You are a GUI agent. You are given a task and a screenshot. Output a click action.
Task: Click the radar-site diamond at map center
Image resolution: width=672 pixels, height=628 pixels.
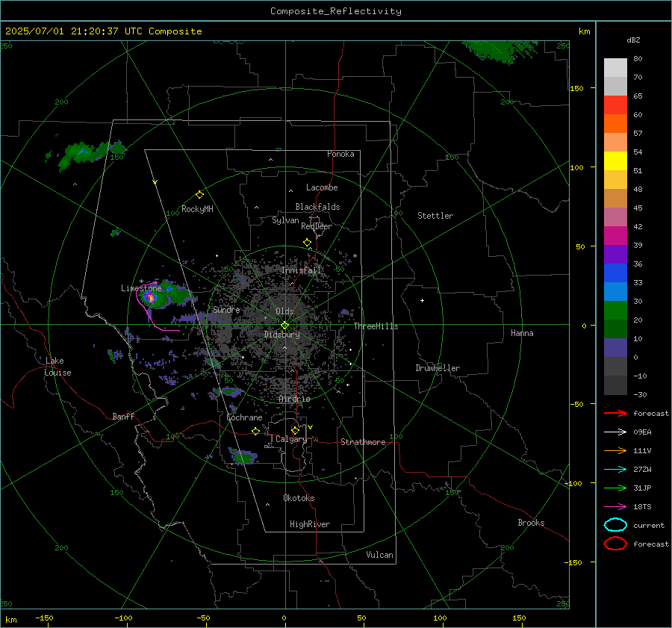pos(284,326)
